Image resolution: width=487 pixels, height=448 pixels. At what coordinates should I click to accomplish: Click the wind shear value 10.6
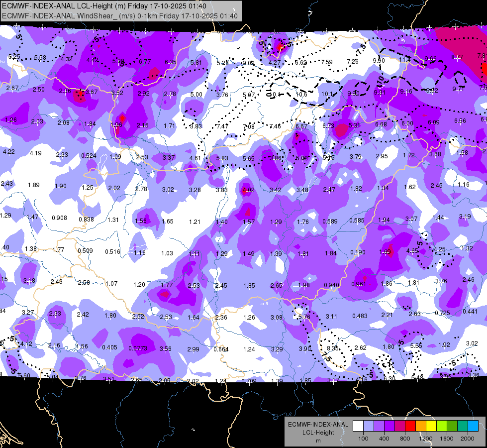coord(301,94)
